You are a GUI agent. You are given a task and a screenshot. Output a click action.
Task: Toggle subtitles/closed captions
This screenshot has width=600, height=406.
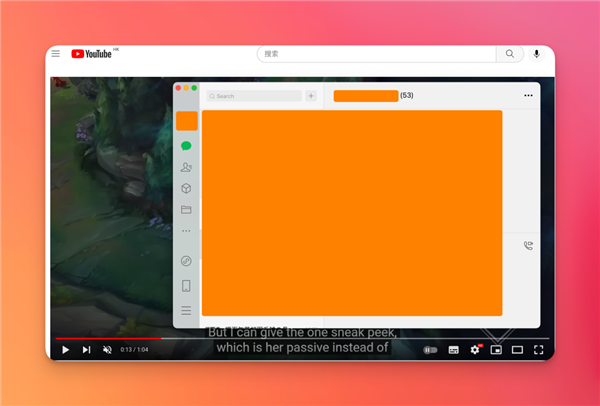(453, 350)
